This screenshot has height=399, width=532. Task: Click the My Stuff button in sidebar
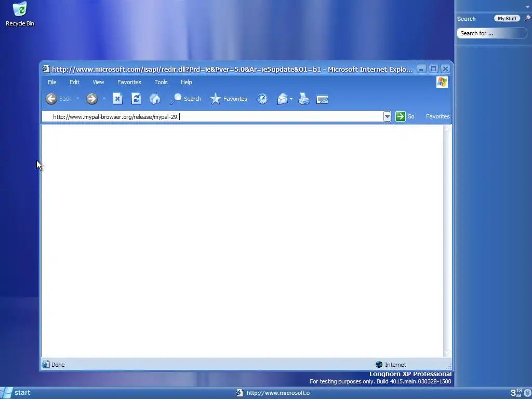(x=507, y=19)
